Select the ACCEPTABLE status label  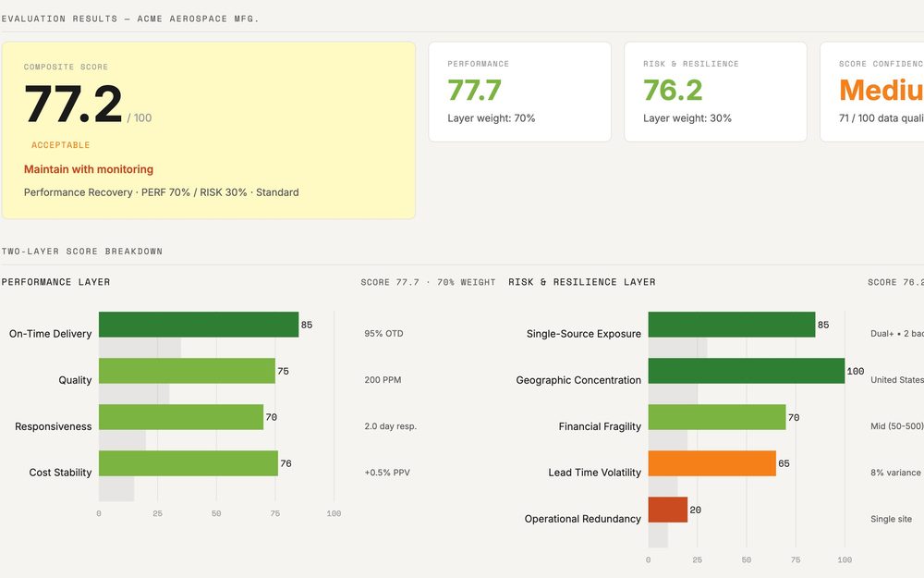coord(61,145)
